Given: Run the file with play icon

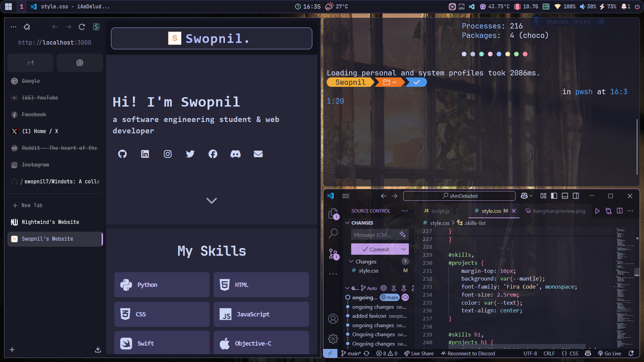Looking at the screenshot, I should [597, 211].
